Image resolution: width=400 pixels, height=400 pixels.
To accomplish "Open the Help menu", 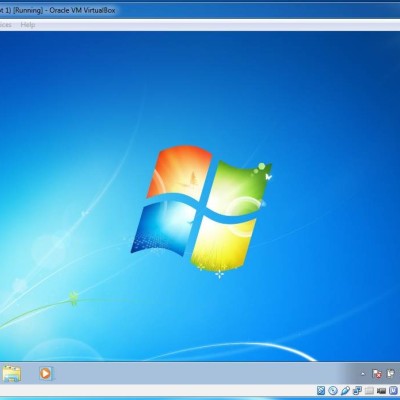I will (x=28, y=25).
